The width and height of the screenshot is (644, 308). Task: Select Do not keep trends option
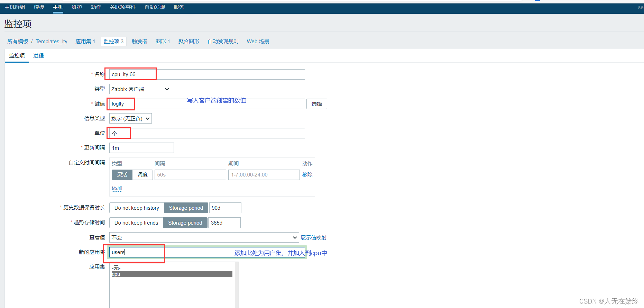tap(136, 223)
